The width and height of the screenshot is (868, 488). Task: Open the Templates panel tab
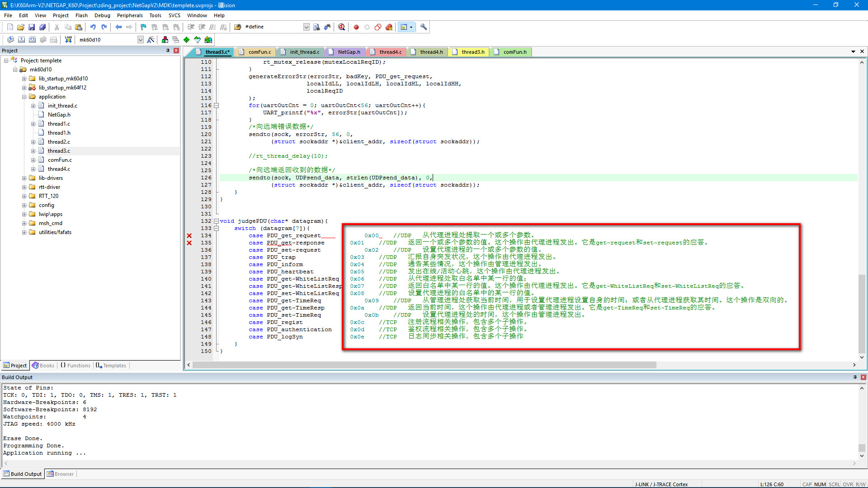[111, 366]
